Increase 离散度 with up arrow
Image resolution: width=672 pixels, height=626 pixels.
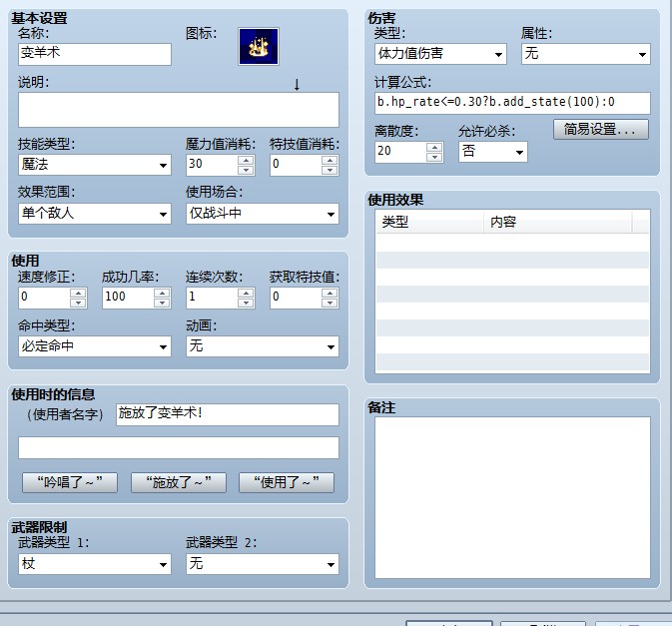coord(434,147)
